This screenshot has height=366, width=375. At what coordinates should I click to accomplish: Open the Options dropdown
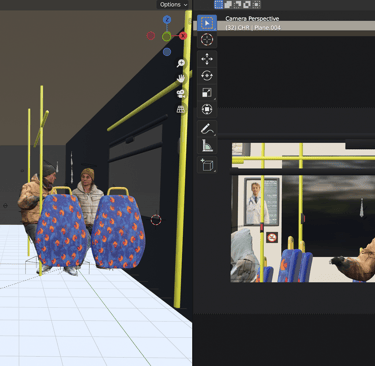(x=173, y=5)
